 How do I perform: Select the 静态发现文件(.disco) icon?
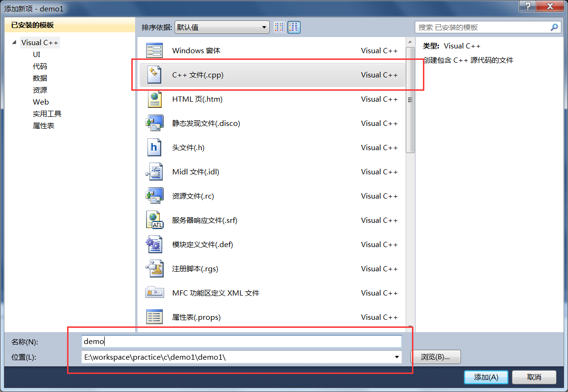(155, 124)
